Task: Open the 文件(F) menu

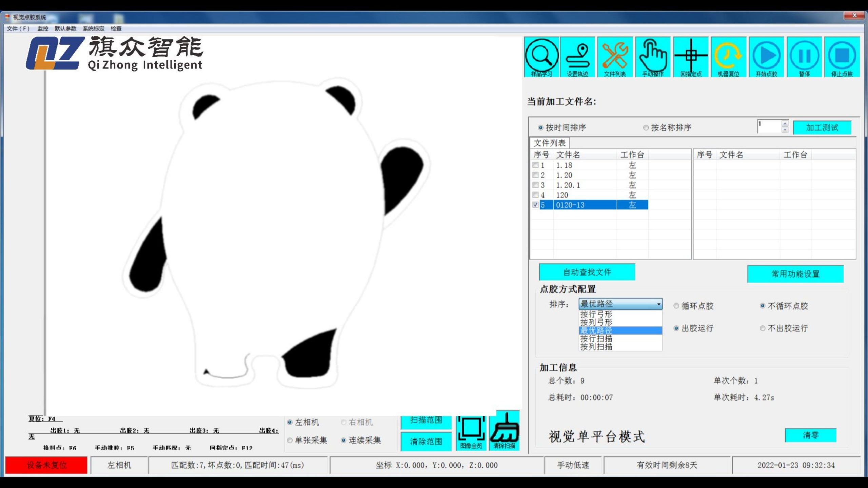Action: pyautogui.click(x=18, y=28)
